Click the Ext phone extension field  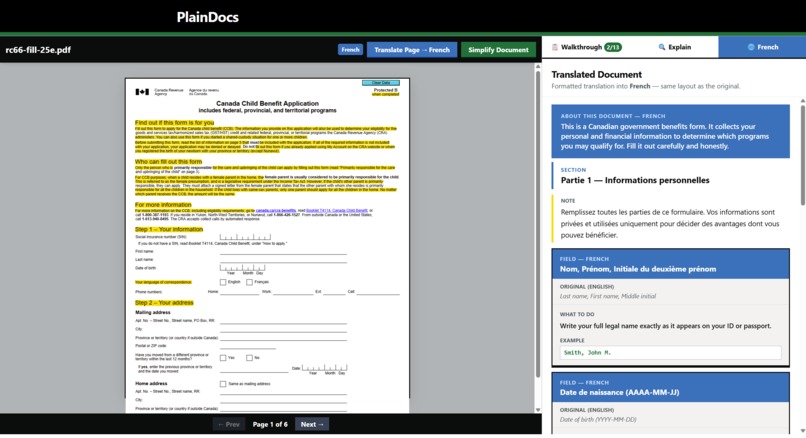(x=334, y=292)
